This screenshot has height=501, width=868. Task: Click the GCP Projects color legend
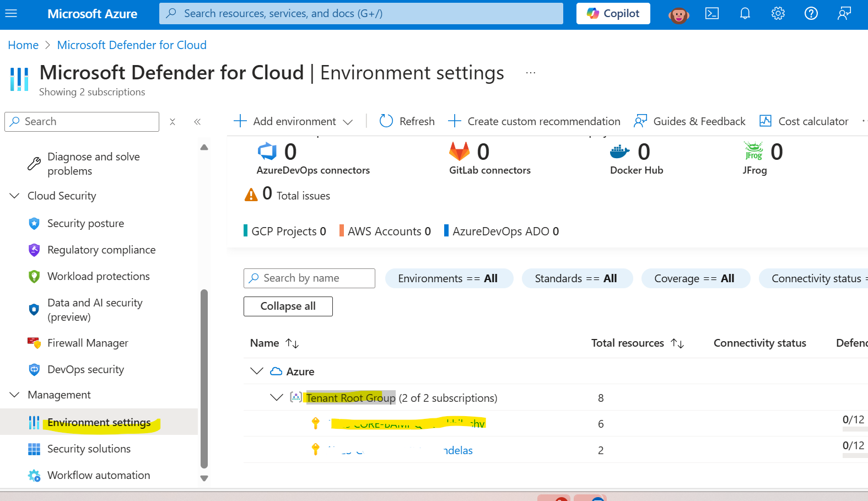[246, 230]
